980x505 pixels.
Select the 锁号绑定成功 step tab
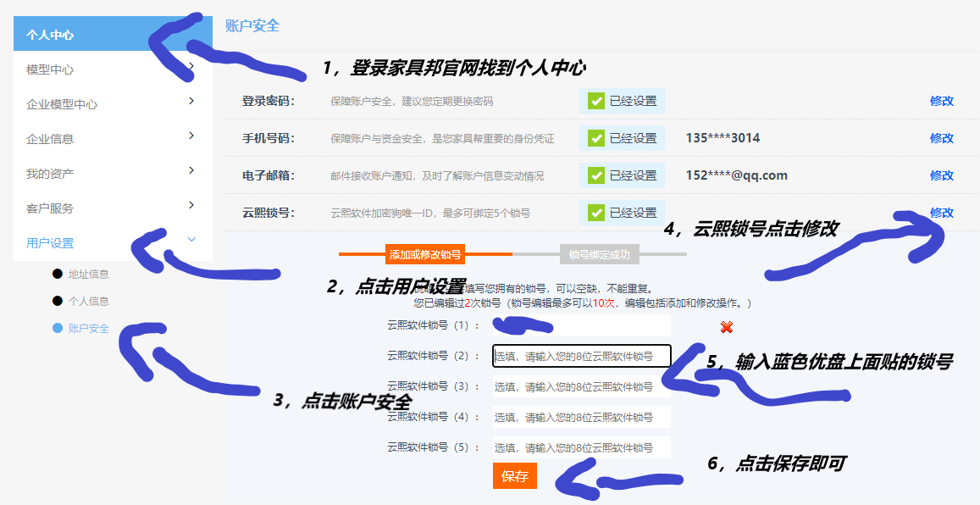600,254
